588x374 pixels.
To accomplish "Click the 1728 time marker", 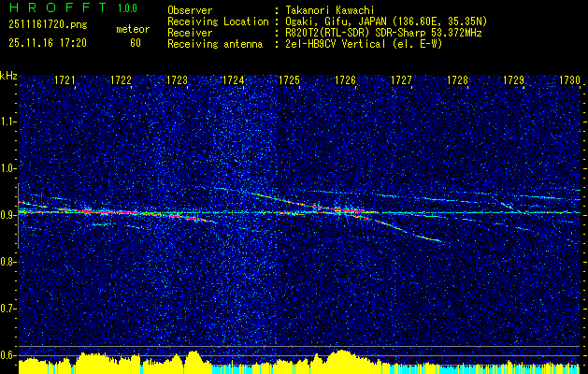I will 457,79.
